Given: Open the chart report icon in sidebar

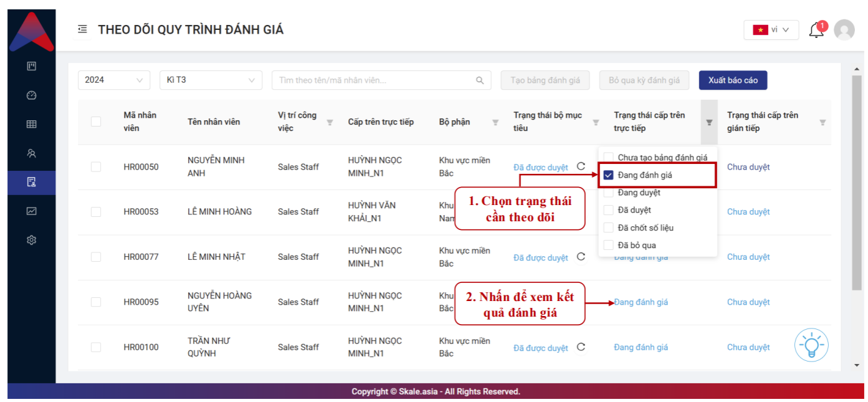Looking at the screenshot, I should point(32,211).
